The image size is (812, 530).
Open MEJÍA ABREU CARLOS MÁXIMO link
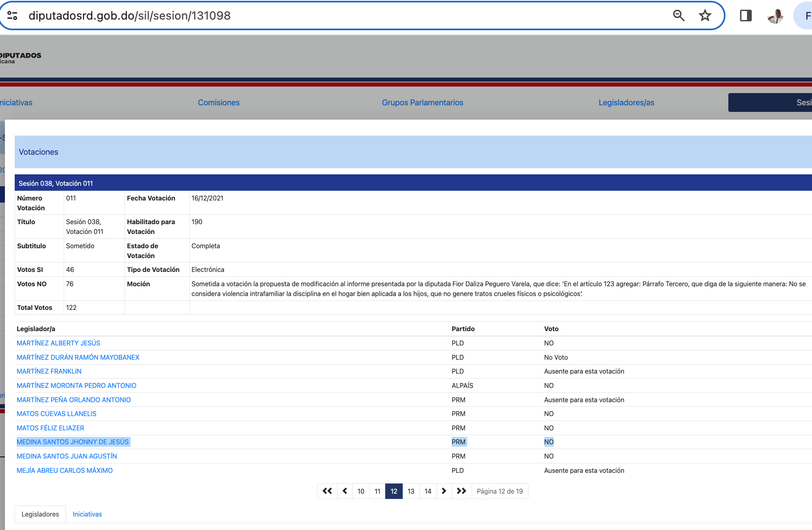pos(64,470)
